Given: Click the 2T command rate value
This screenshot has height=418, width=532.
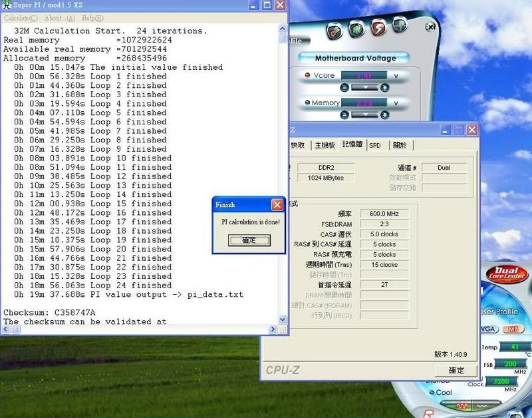Looking at the screenshot, I should pyautogui.click(x=384, y=285).
